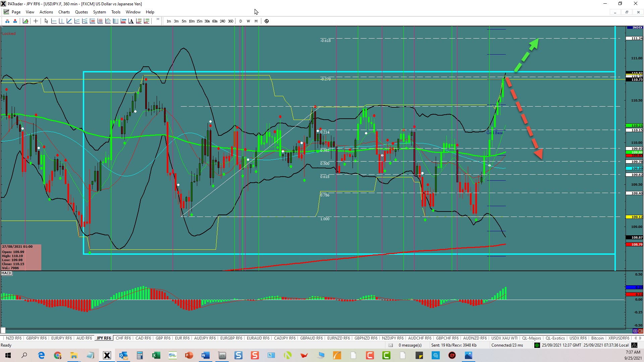Open the Help menu
This screenshot has height=362, width=644.
point(150,12)
